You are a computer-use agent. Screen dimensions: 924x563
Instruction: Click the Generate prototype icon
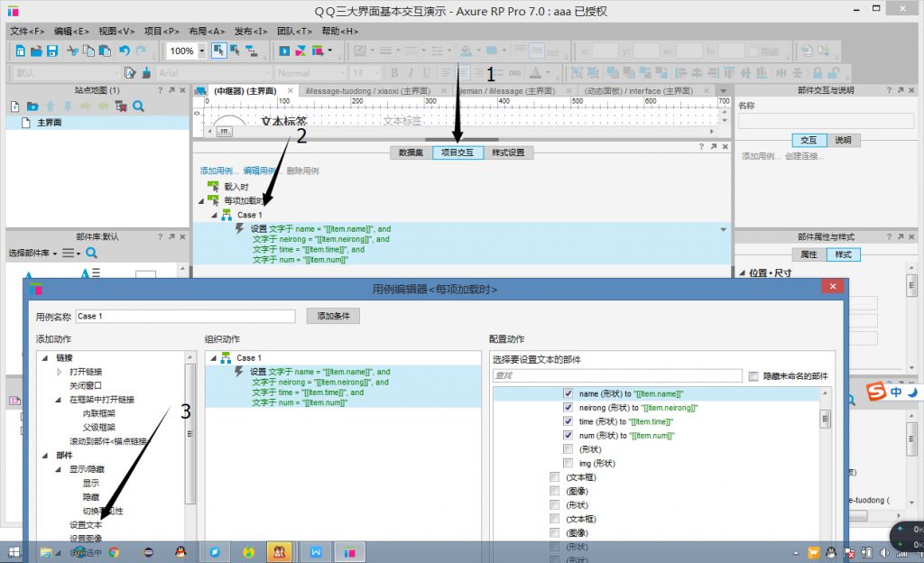click(318, 51)
